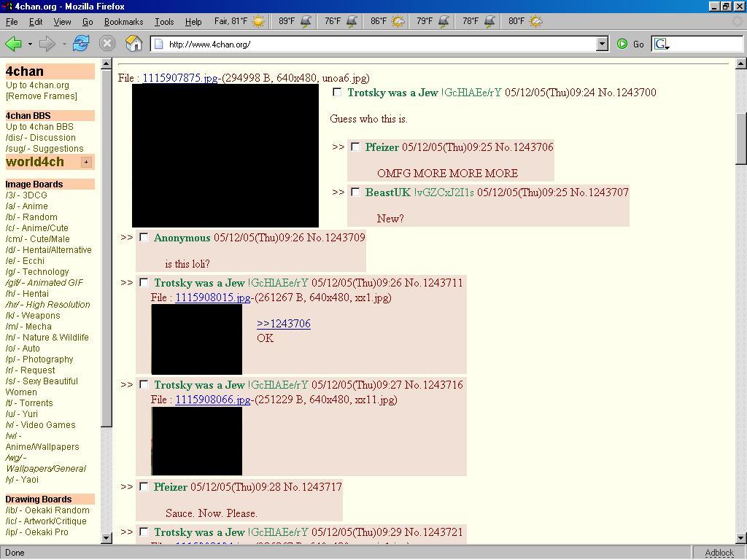Expand the Back button history dropdown arrow

tap(30, 44)
